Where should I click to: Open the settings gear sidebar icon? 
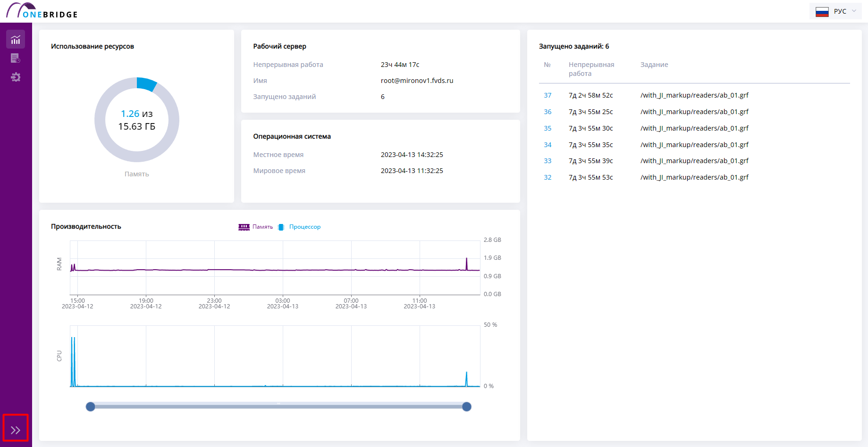pos(16,77)
